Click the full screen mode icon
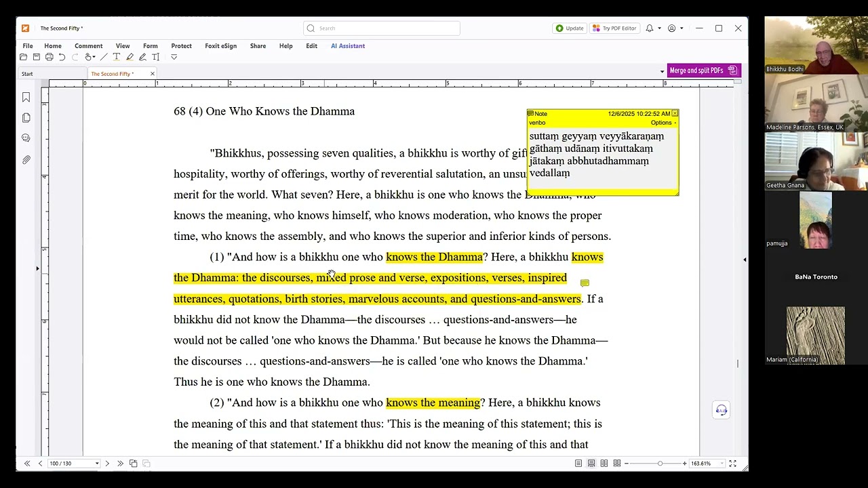The image size is (868, 488). click(732, 464)
